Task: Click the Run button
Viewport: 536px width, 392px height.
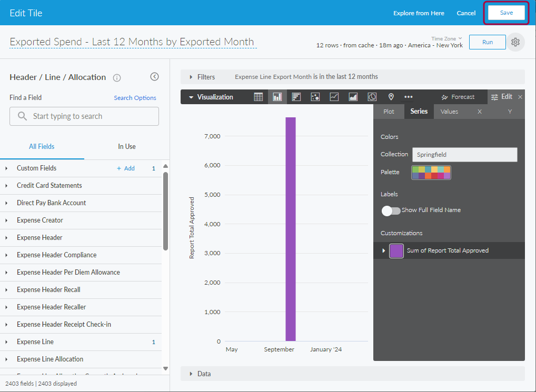Action: click(x=487, y=42)
